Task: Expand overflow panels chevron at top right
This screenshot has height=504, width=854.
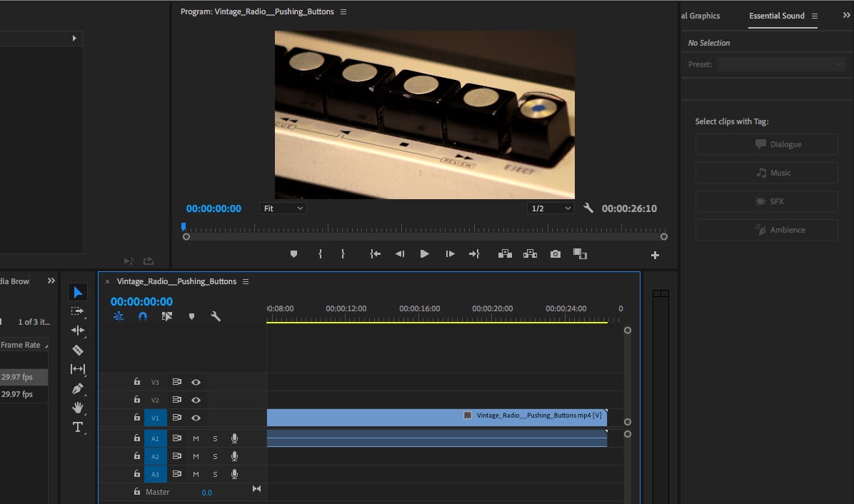Action: click(x=846, y=15)
